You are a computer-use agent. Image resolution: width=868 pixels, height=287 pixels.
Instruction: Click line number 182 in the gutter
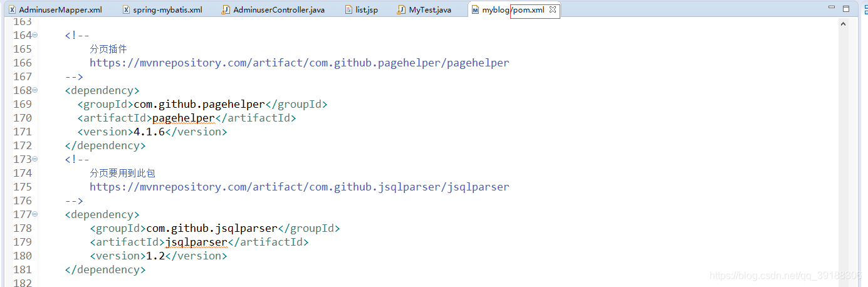(22, 283)
